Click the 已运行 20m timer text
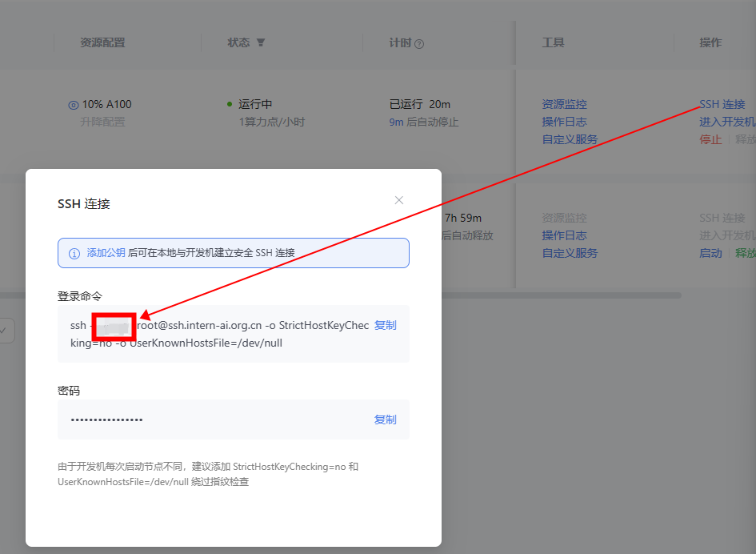Screen dimensions: 756x554 coord(419,104)
